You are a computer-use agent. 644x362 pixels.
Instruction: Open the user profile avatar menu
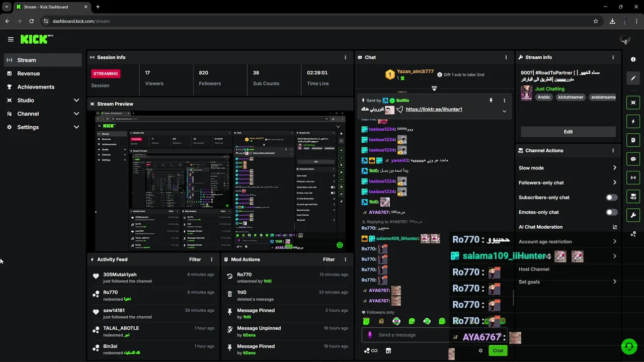[x=625, y=39]
